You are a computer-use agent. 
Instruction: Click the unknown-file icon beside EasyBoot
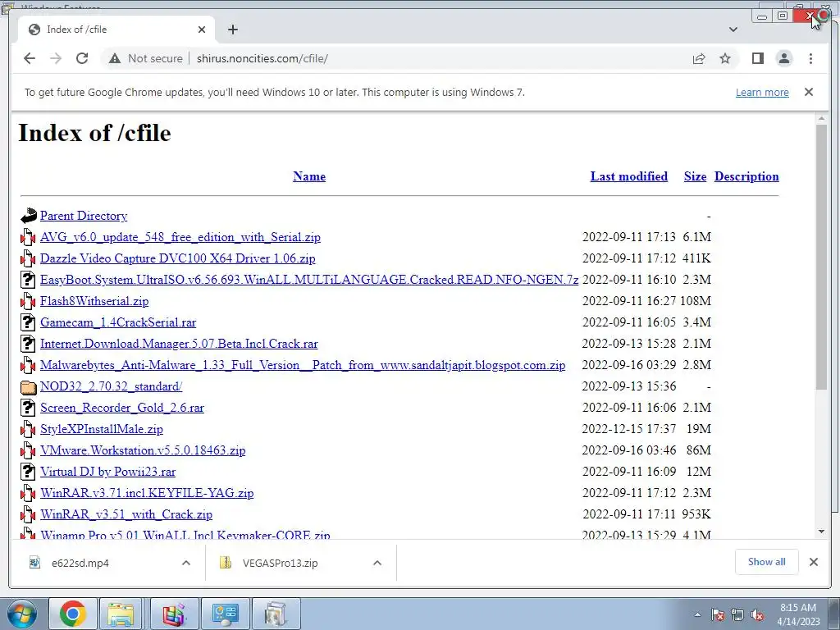(28, 280)
